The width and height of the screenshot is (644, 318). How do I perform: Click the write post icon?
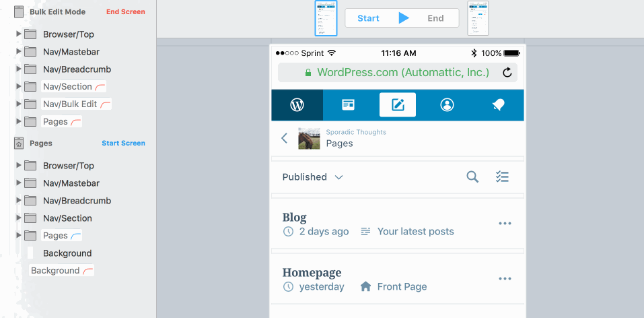[x=398, y=105]
